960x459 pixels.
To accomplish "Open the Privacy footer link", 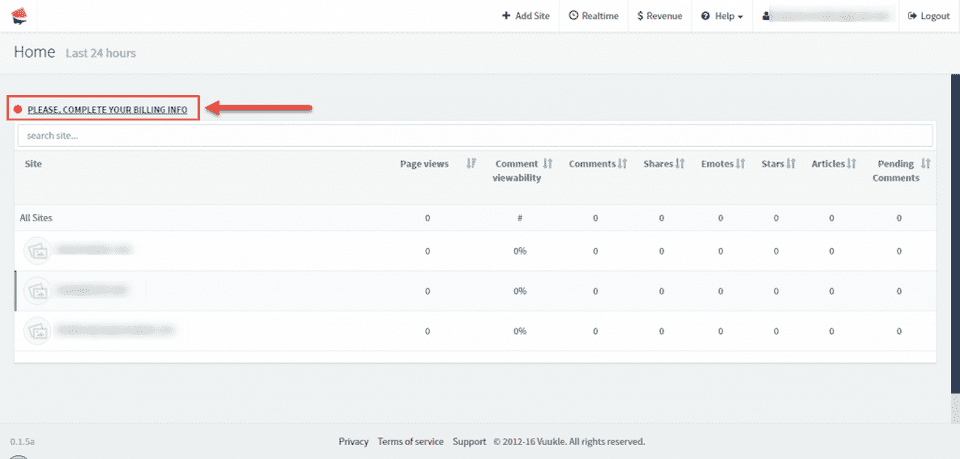I will (x=353, y=441).
